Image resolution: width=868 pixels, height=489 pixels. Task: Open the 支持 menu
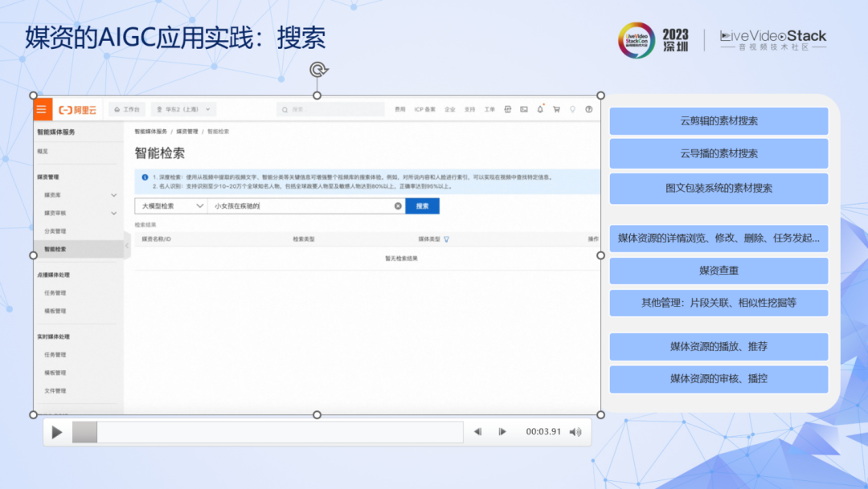tap(469, 109)
